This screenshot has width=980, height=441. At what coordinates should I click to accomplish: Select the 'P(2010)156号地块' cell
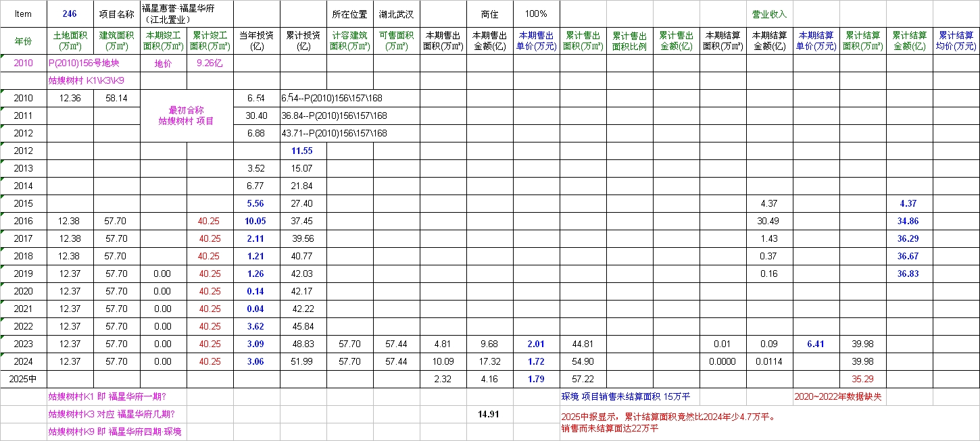point(93,63)
